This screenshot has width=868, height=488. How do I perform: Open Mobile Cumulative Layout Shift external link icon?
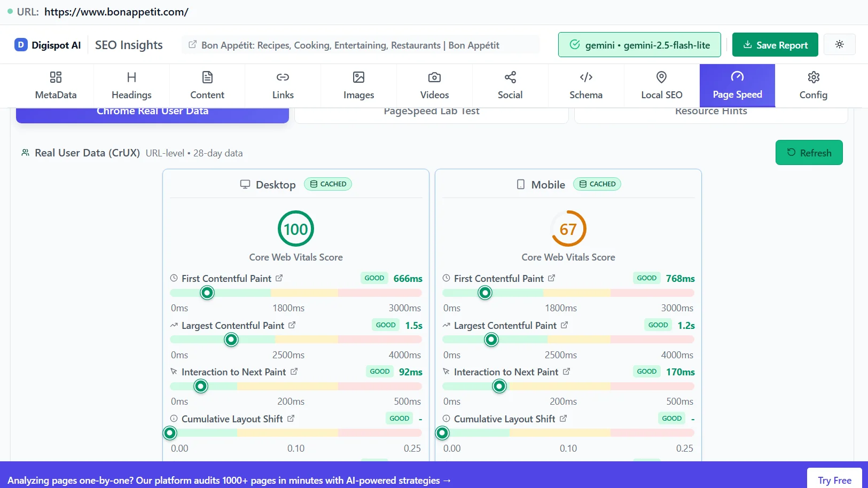564,419
